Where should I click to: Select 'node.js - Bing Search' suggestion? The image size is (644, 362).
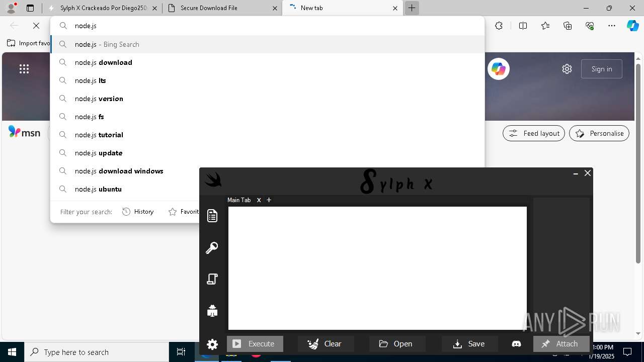click(268, 44)
